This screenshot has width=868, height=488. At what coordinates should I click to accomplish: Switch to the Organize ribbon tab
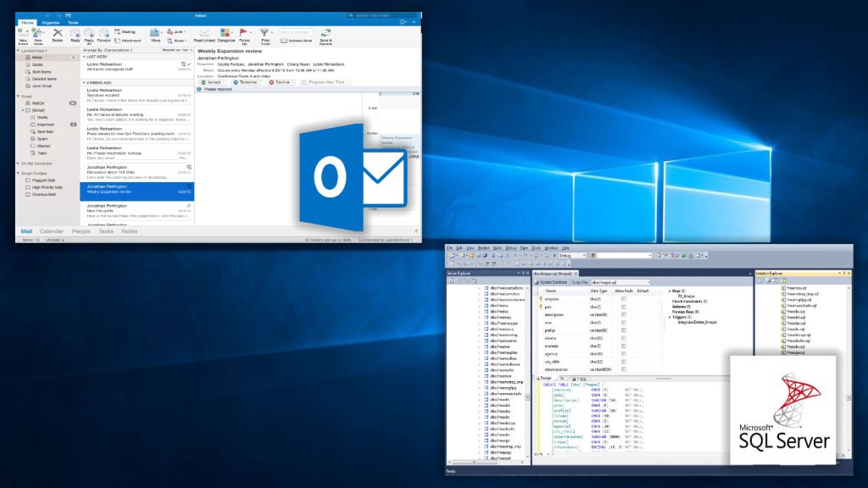50,22
